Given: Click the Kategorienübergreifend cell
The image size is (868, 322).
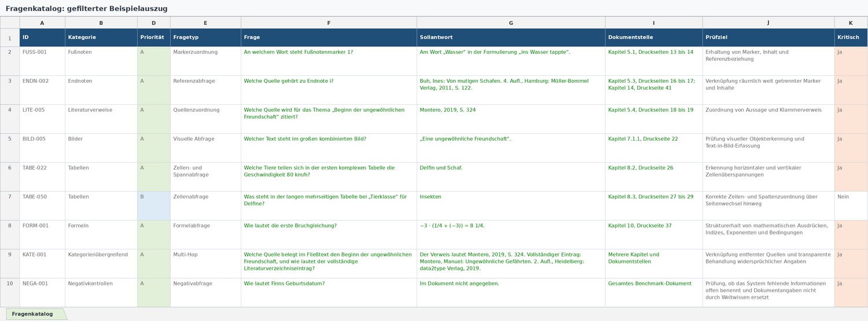Looking at the screenshot, I should [x=101, y=264].
